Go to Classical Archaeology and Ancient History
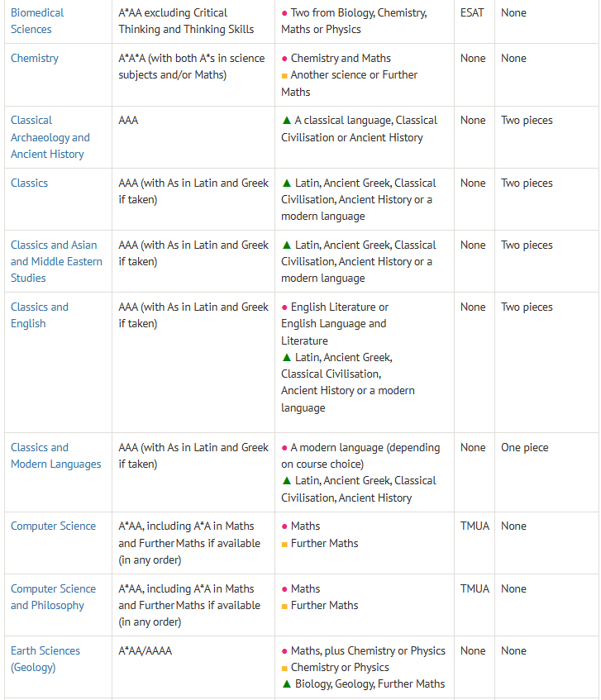601x700 pixels. click(x=50, y=137)
